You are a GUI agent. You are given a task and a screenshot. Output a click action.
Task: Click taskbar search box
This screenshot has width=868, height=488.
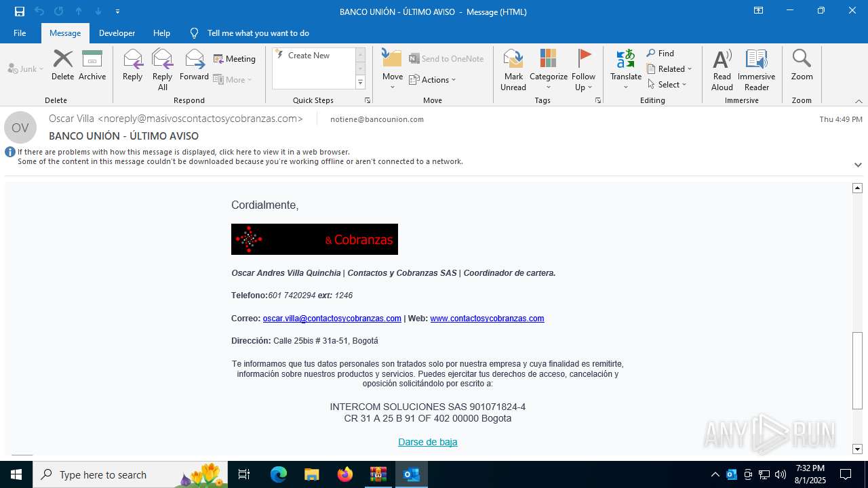click(x=131, y=474)
